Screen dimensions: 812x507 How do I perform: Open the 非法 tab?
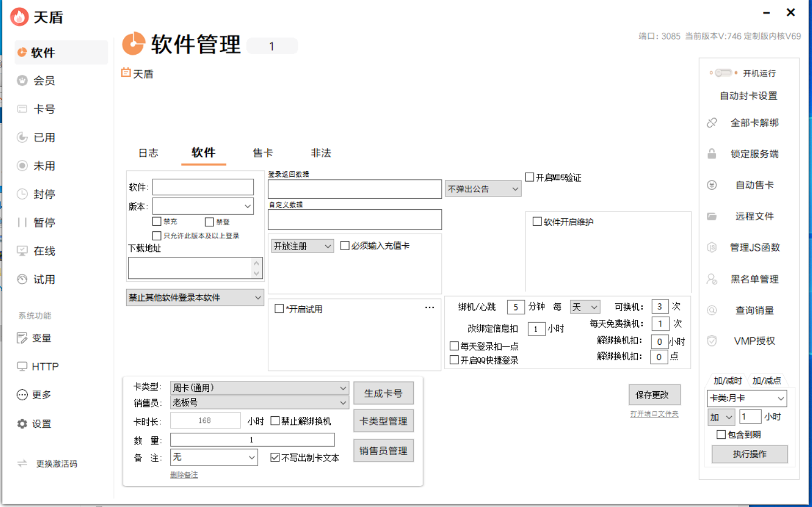click(x=321, y=153)
